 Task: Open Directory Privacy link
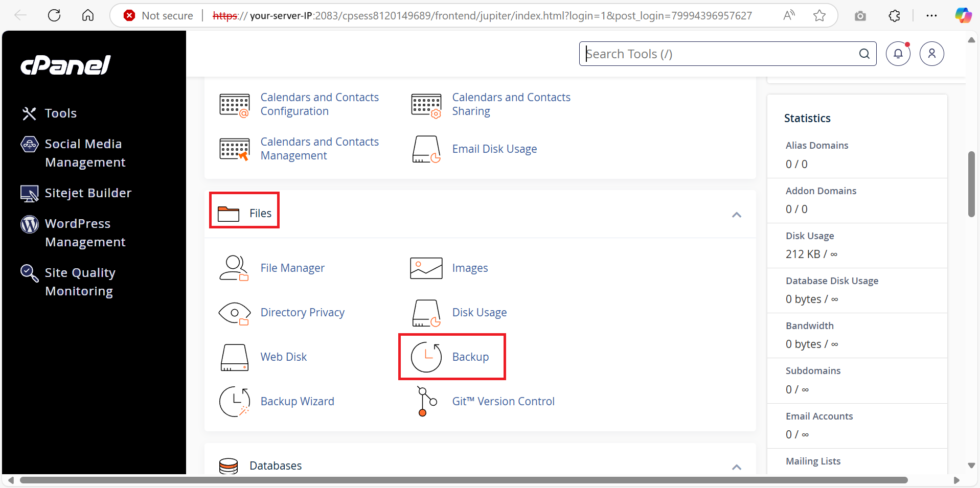(x=302, y=313)
